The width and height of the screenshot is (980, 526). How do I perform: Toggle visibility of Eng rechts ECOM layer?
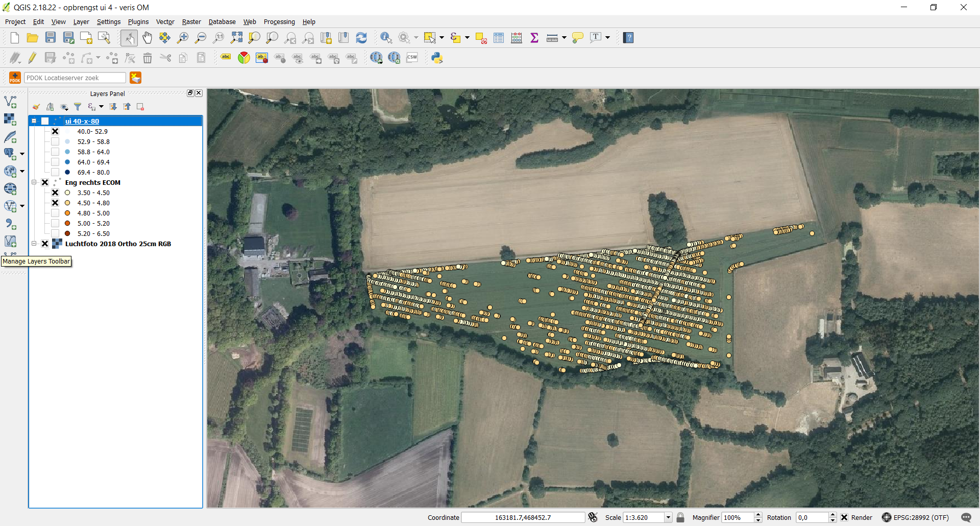(45, 182)
